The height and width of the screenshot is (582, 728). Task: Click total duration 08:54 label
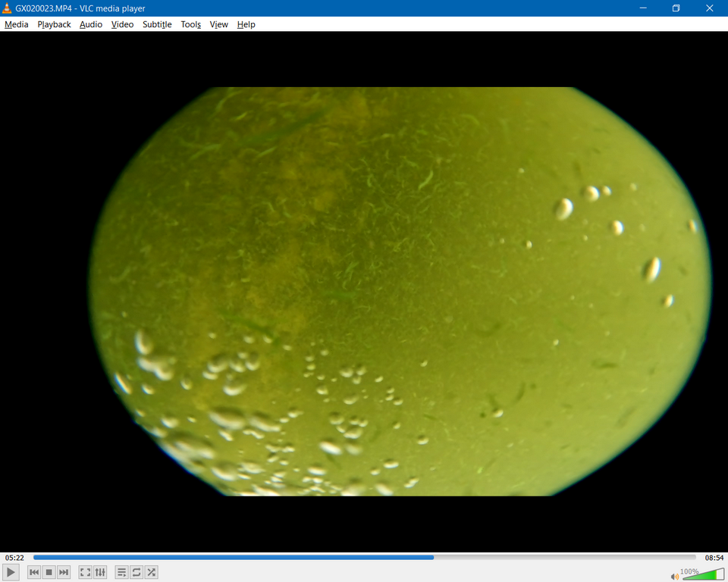pyautogui.click(x=714, y=557)
